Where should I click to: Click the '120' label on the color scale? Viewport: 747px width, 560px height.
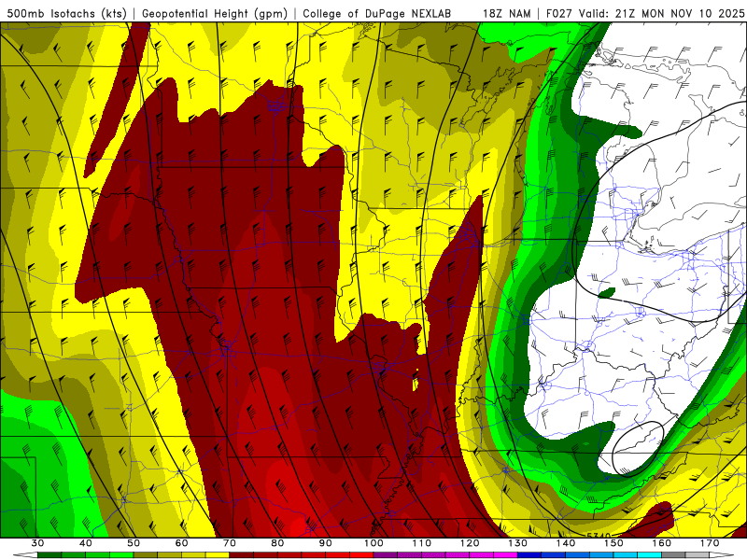pos(470,543)
